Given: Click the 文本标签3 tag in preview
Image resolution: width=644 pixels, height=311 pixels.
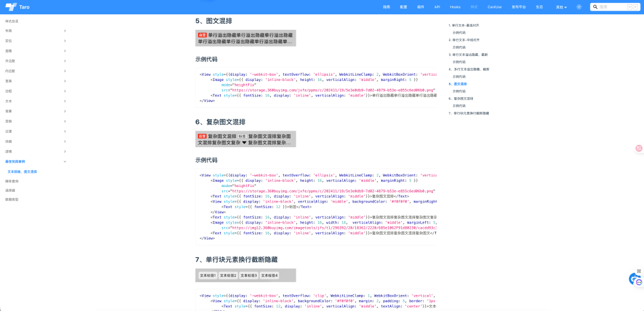Looking at the screenshot, I should pyautogui.click(x=249, y=275).
